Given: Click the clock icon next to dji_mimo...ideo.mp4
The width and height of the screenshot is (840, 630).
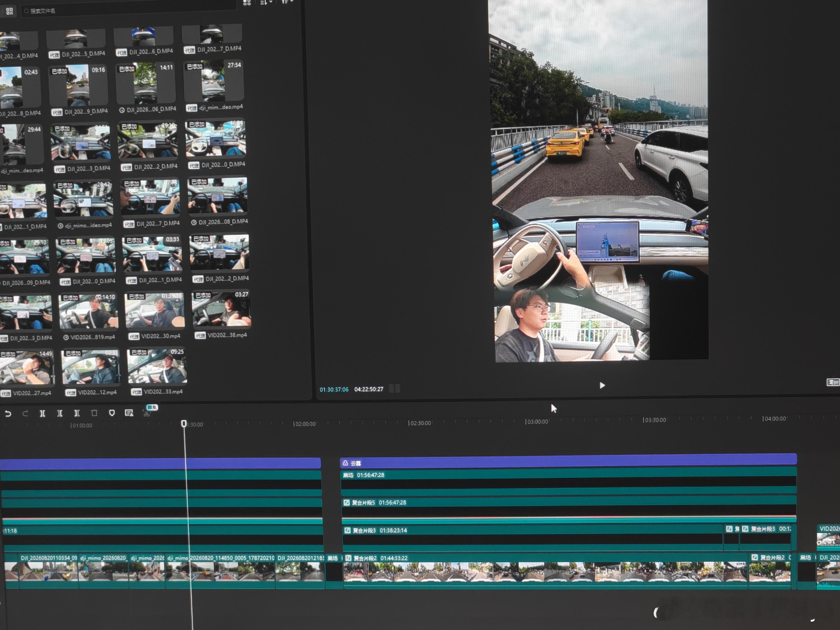Looking at the screenshot, I should (60, 226).
